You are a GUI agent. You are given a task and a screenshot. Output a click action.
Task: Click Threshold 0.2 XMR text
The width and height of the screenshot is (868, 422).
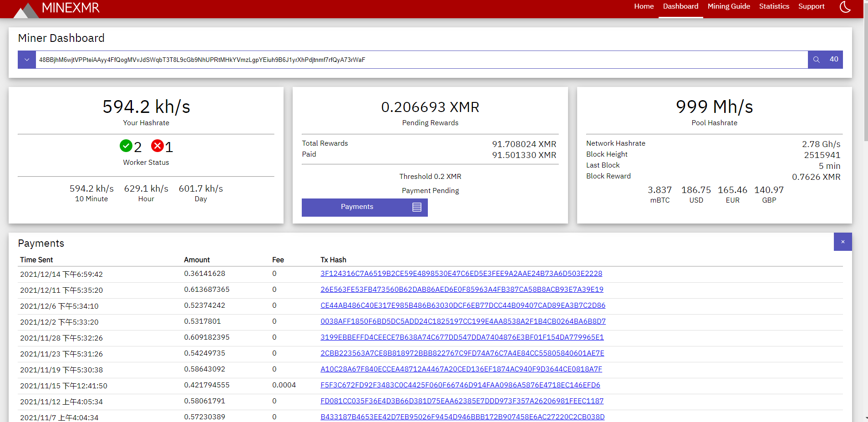430,177
